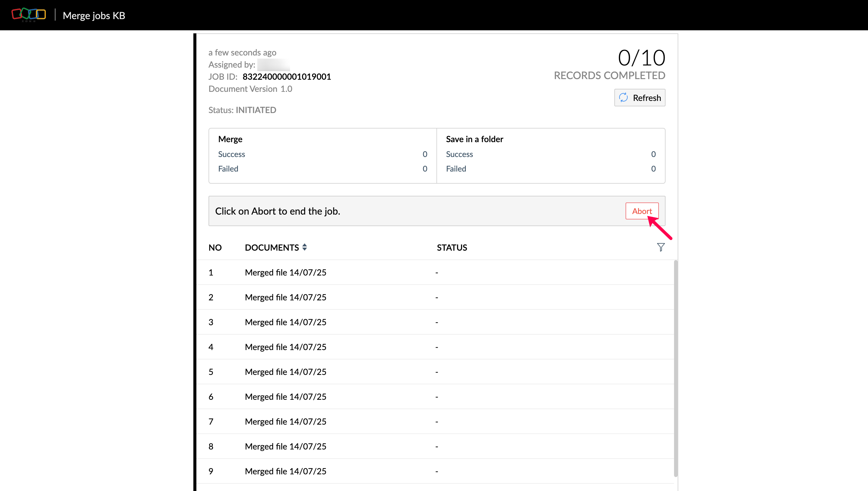Select document row number 7

pos(285,422)
